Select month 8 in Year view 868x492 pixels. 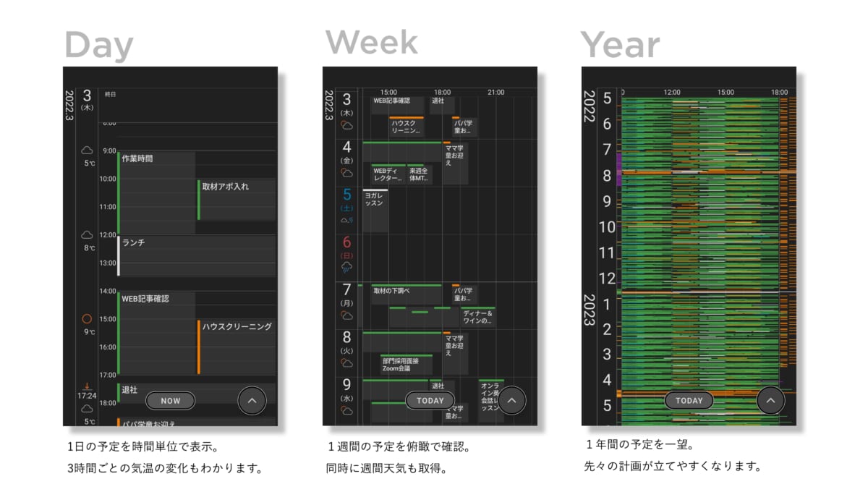coord(607,176)
